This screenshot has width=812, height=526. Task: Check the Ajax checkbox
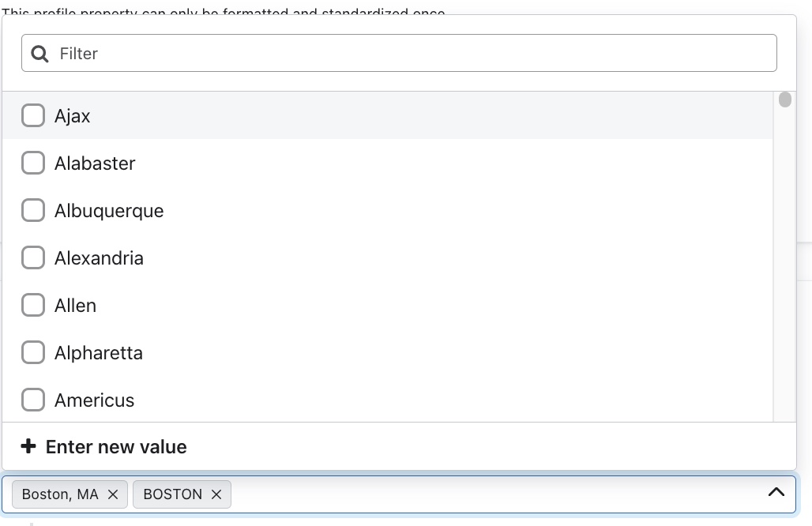[33, 115]
